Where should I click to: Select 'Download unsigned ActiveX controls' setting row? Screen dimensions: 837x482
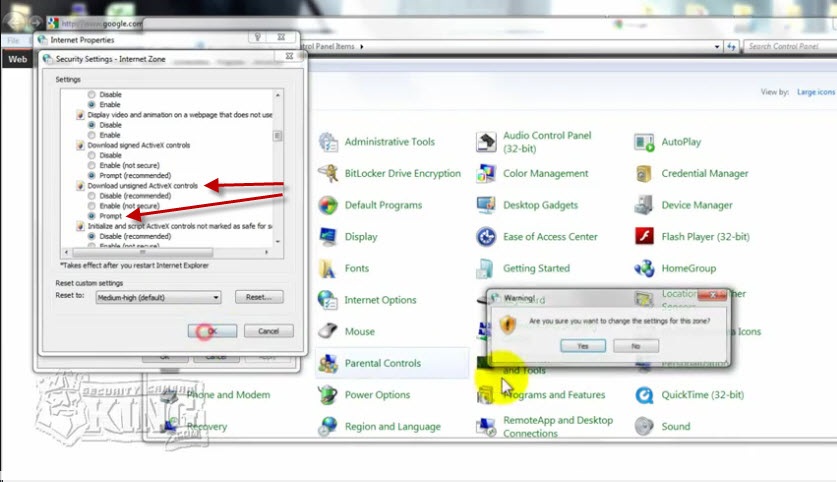coord(143,186)
